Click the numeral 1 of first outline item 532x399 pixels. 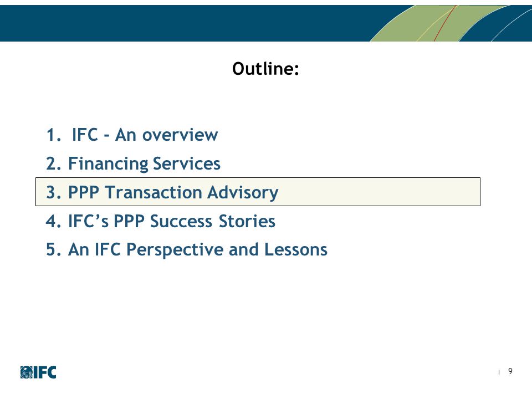click(x=52, y=135)
